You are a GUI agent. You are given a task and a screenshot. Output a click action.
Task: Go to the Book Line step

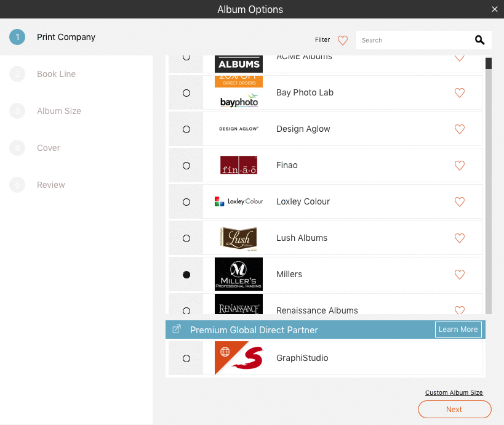click(x=56, y=74)
